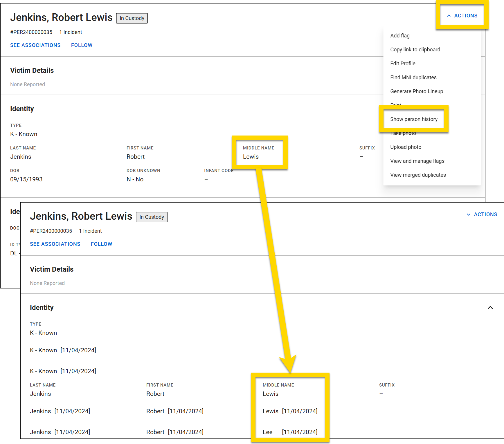Choose Copy link to clipboard
This screenshot has width=504, height=444.
415,49
